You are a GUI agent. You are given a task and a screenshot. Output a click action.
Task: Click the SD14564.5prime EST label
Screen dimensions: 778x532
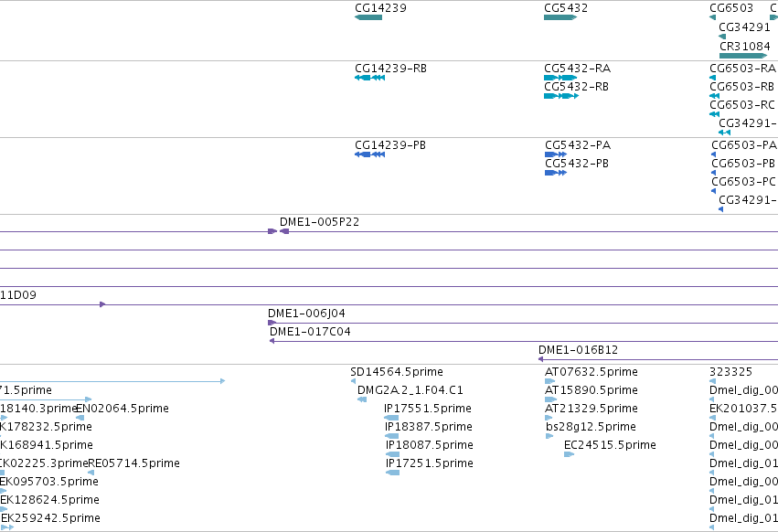397,372
